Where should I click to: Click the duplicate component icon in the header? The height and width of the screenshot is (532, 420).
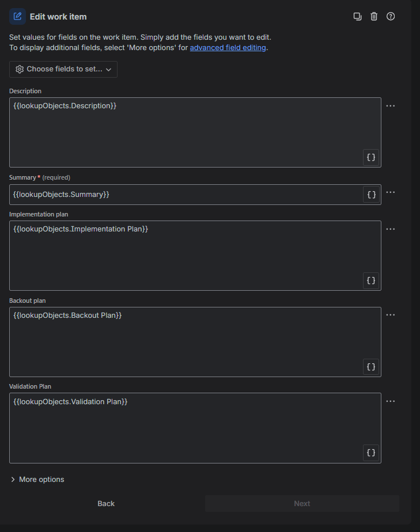point(357,16)
